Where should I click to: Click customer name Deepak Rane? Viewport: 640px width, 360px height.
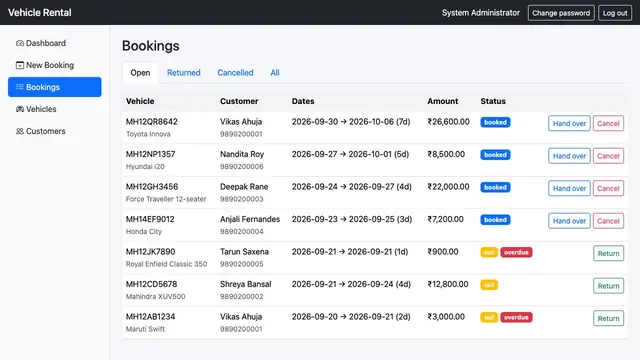244,187
